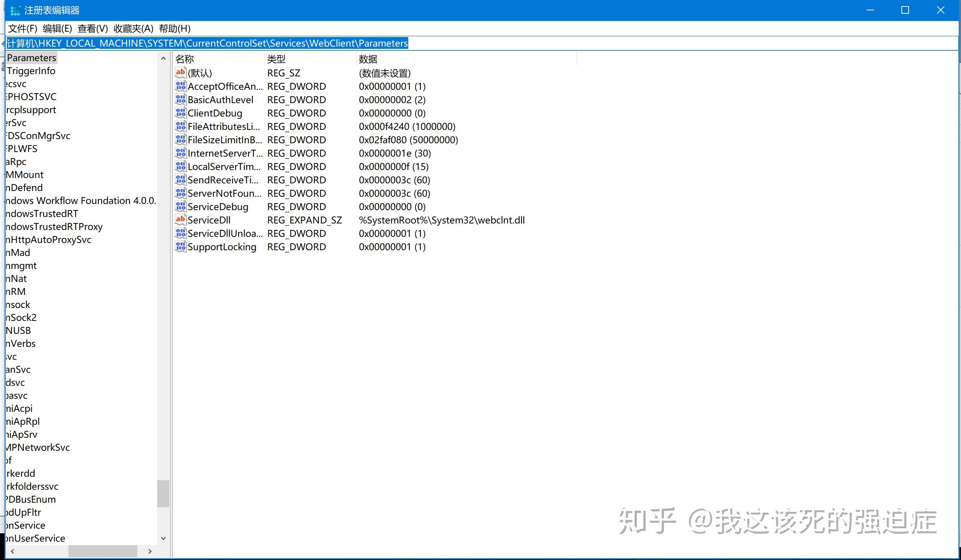This screenshot has height=560, width=961.
Task: Open the 帮助(H) menu
Action: point(175,29)
